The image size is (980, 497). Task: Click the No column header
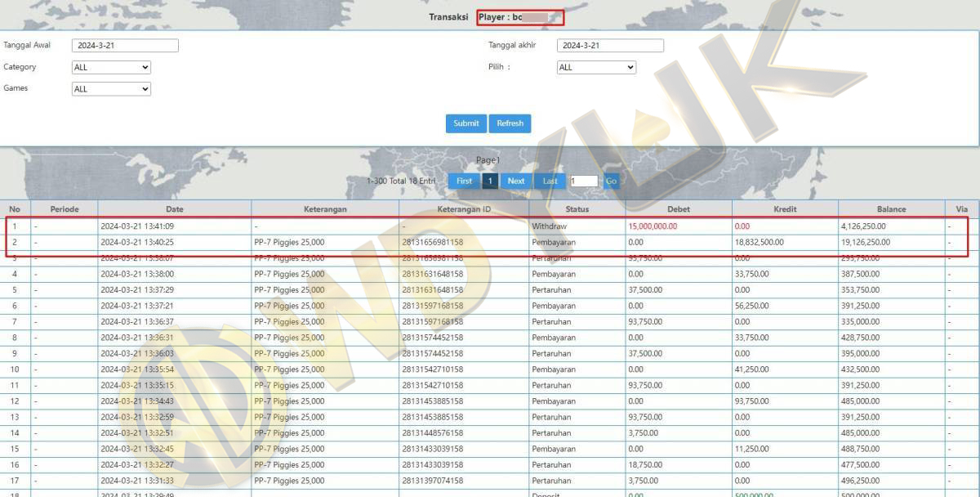15,209
